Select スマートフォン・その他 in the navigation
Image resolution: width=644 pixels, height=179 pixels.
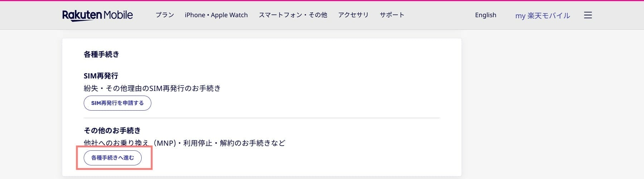click(293, 15)
